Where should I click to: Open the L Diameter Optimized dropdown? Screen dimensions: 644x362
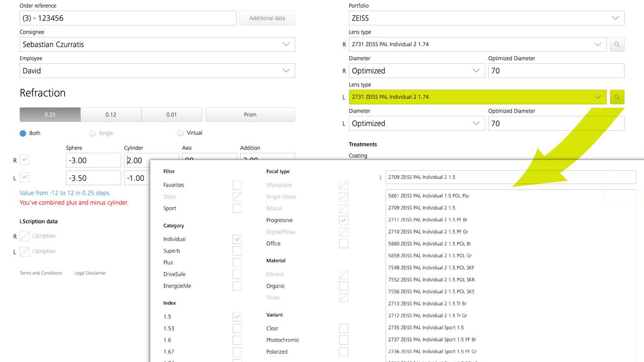click(417, 123)
